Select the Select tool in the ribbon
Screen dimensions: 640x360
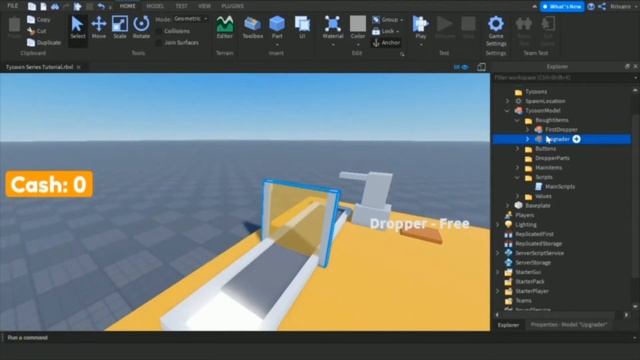77,28
